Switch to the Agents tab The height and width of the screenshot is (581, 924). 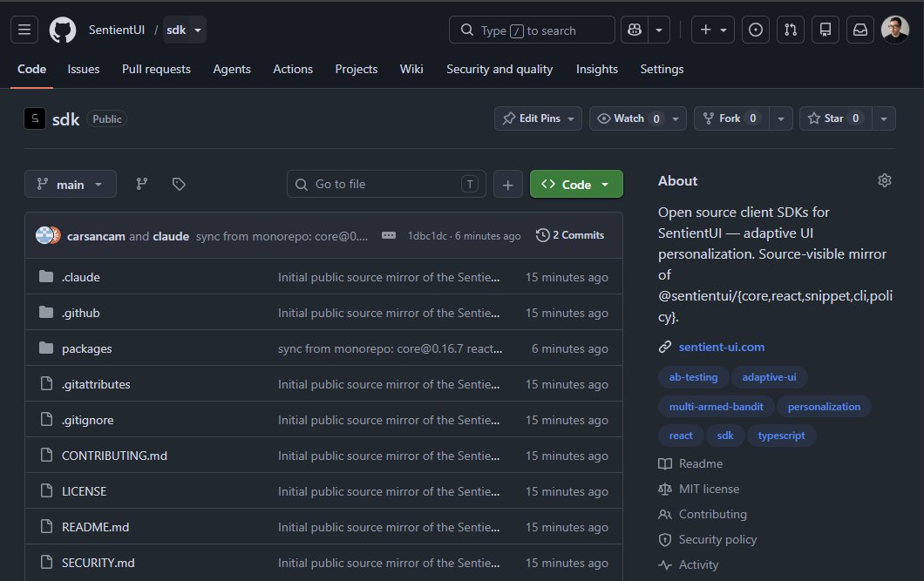(232, 69)
